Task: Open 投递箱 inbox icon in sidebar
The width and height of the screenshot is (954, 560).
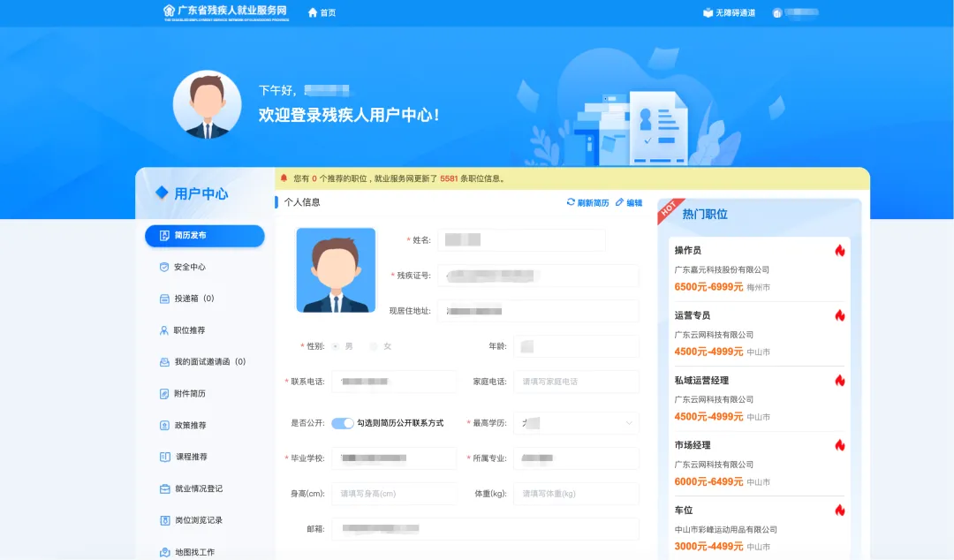Action: click(x=163, y=299)
